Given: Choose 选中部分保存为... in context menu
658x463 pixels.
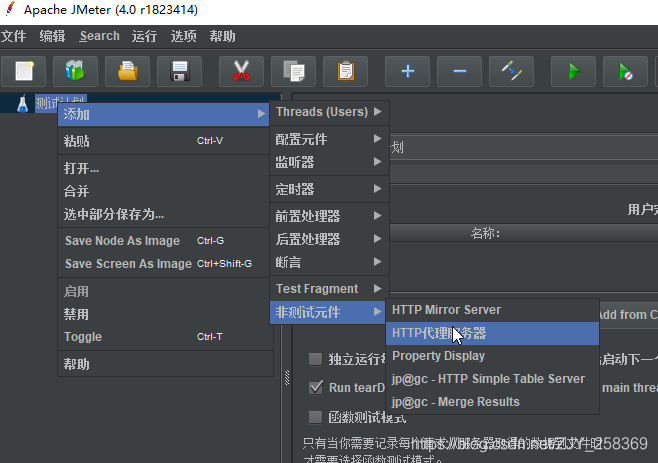Looking at the screenshot, I should tap(164, 214).
